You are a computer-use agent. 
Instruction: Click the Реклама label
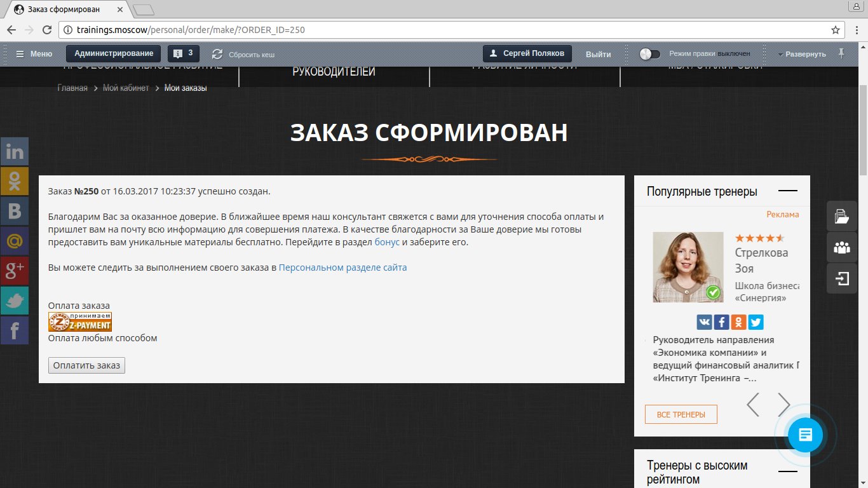coord(783,214)
